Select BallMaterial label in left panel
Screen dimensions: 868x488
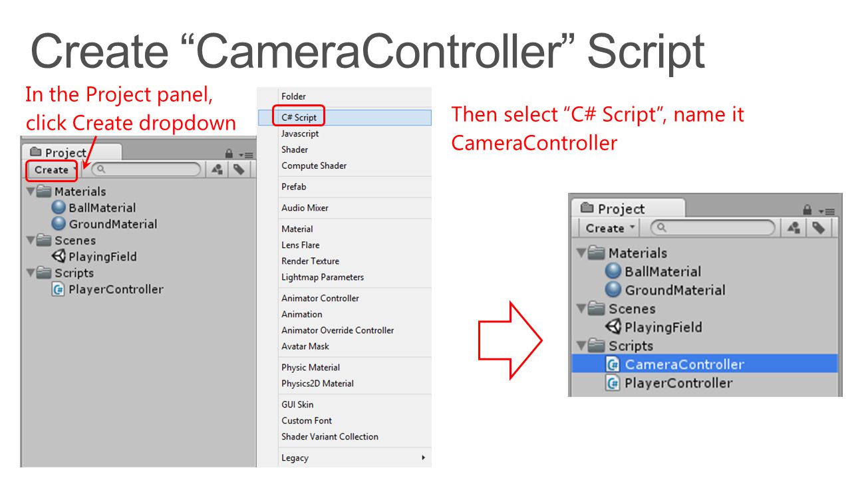[x=102, y=207]
